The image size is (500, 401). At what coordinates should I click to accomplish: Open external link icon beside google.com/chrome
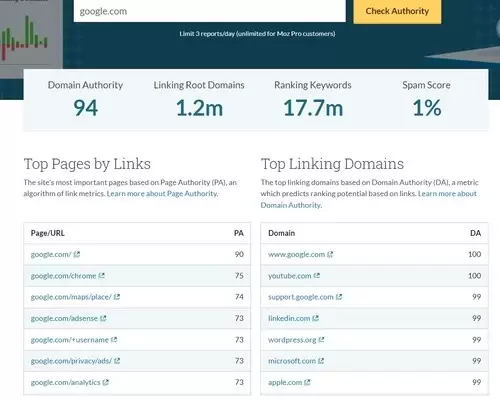click(102, 276)
